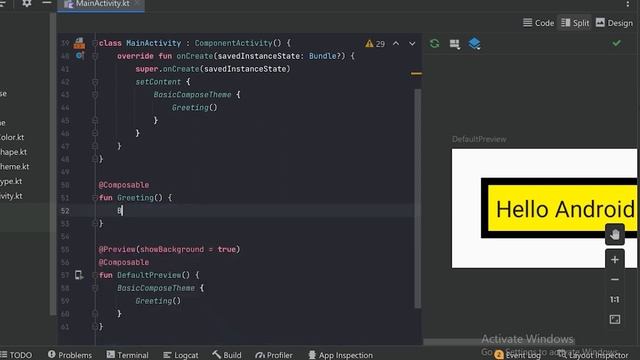Select the ype.kt file in project tree
This screenshot has height=360, width=640.
click(x=11, y=181)
